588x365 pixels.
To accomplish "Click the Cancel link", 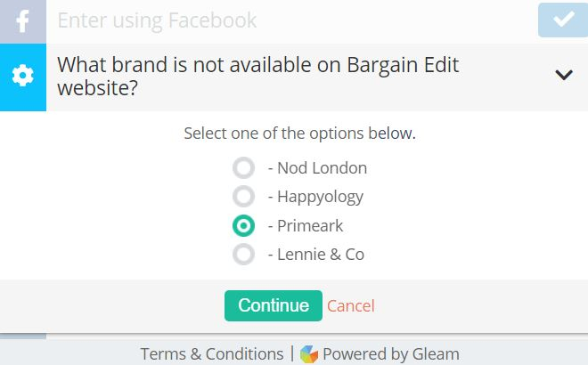I will tap(351, 305).
